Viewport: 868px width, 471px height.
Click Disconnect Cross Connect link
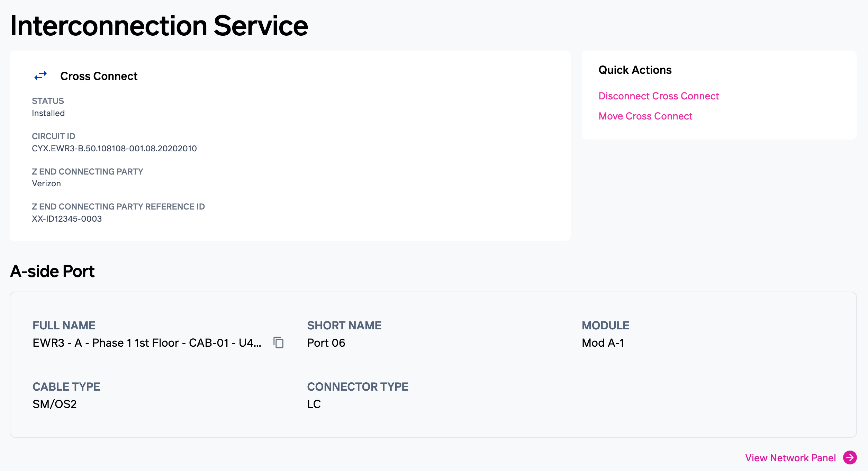point(658,96)
